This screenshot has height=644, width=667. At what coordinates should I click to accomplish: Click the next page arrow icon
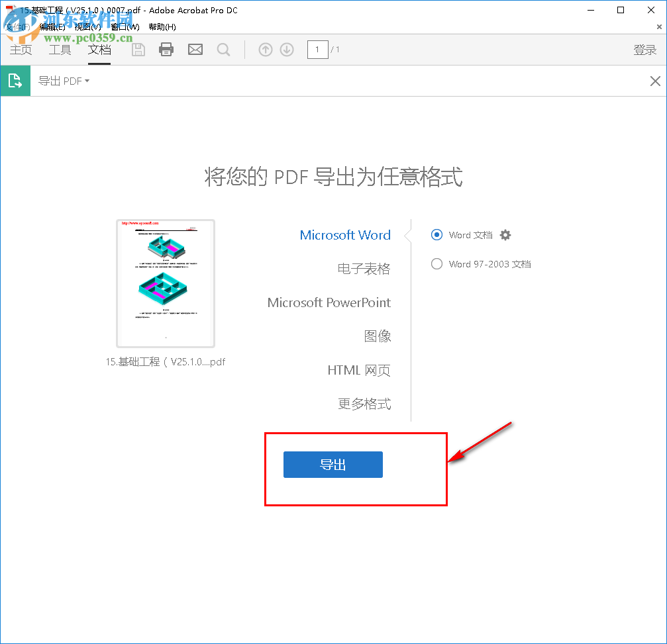coord(286,49)
